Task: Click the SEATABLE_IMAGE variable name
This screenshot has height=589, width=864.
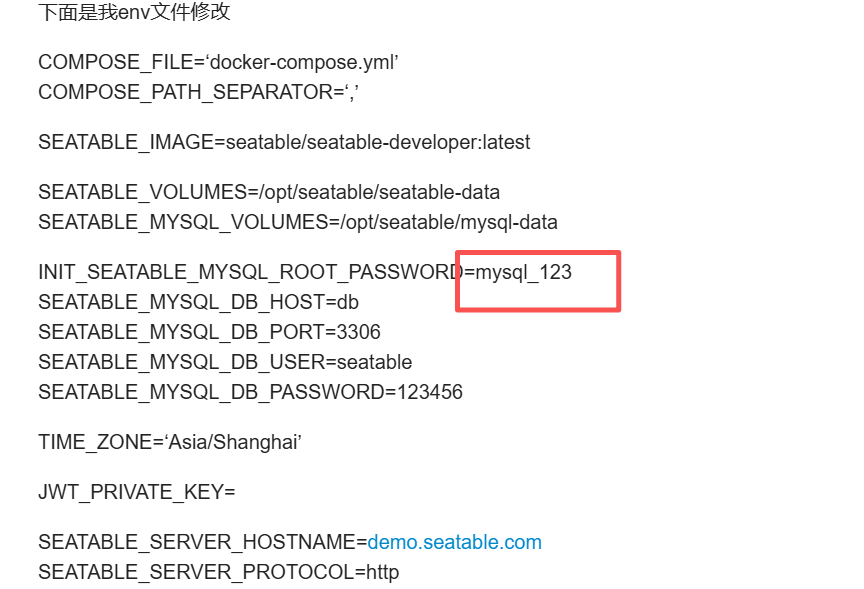Action: coord(125,142)
